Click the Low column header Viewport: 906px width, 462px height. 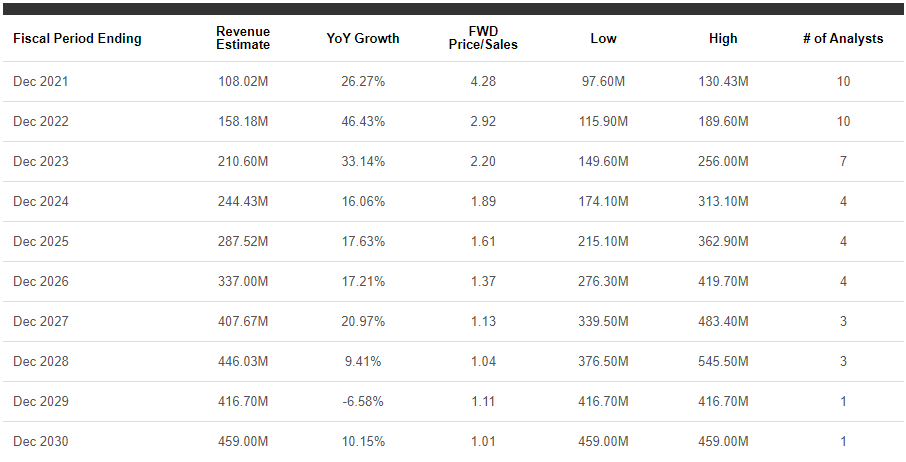pyautogui.click(x=604, y=39)
